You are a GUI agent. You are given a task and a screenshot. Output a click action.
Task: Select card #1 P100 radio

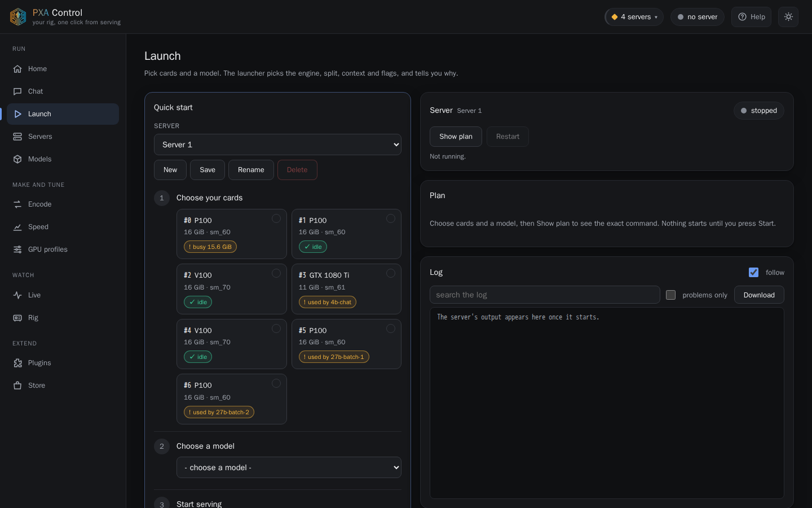coord(391,218)
